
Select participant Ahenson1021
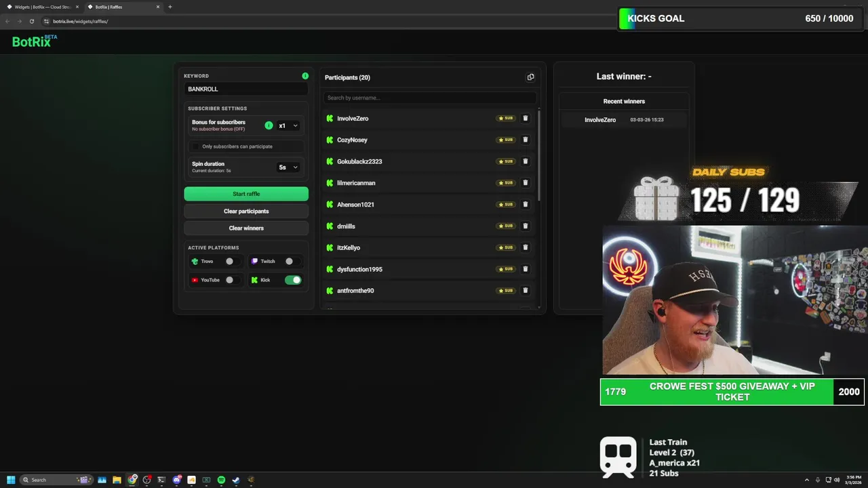click(355, 204)
